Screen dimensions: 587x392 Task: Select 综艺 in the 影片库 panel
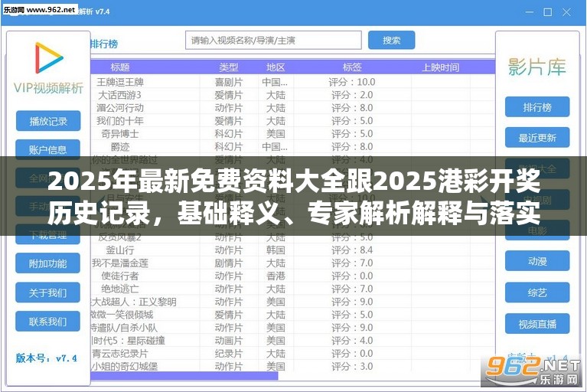pos(537,292)
